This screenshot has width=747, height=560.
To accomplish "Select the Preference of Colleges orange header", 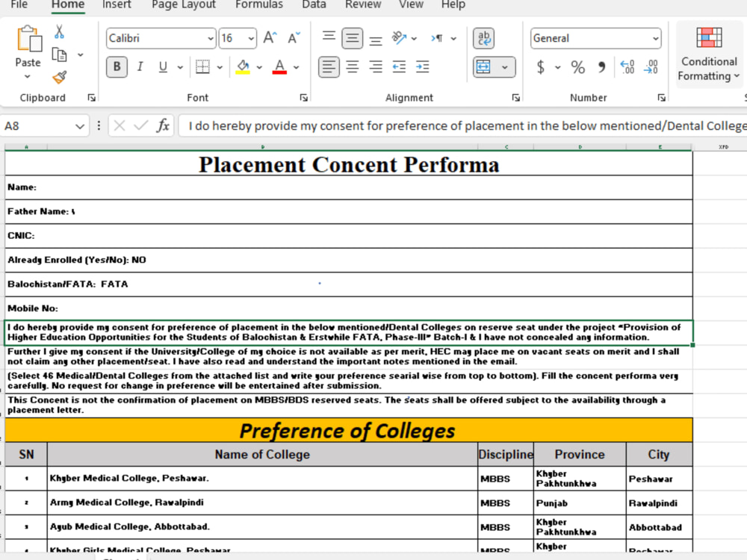I will [x=349, y=430].
